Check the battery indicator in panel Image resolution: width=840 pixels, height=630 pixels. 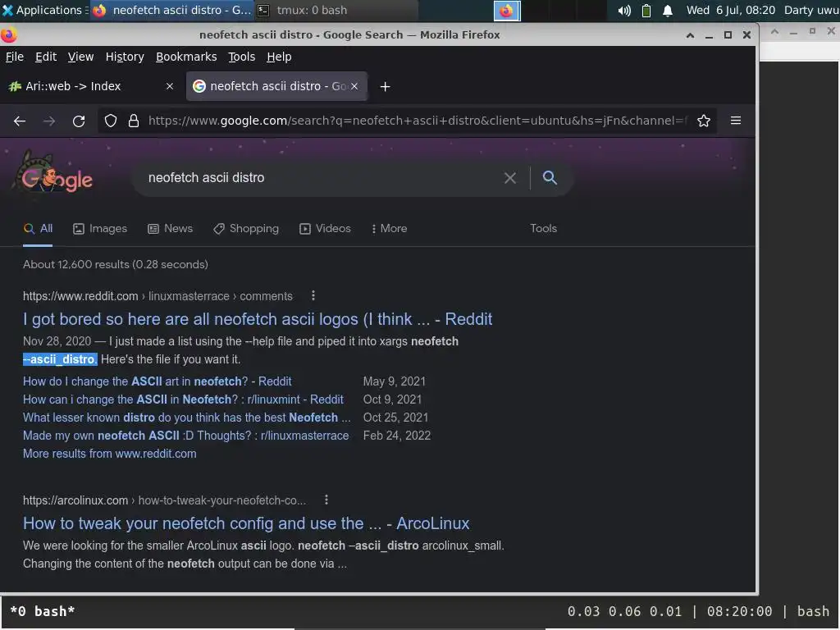646,11
